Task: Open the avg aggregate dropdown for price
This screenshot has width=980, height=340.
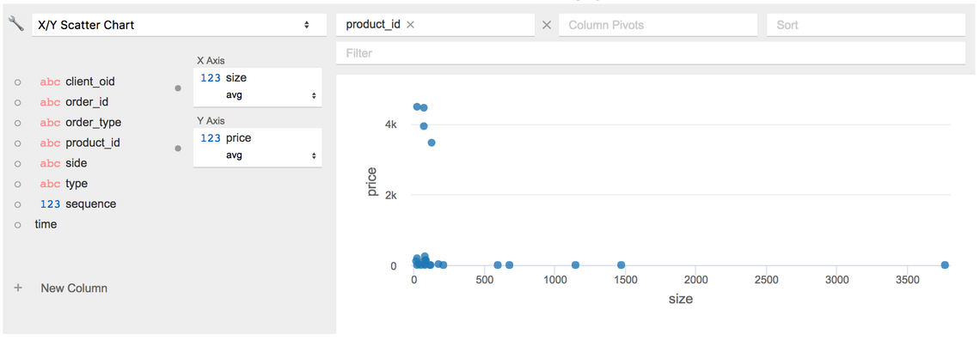Action: click(271, 155)
